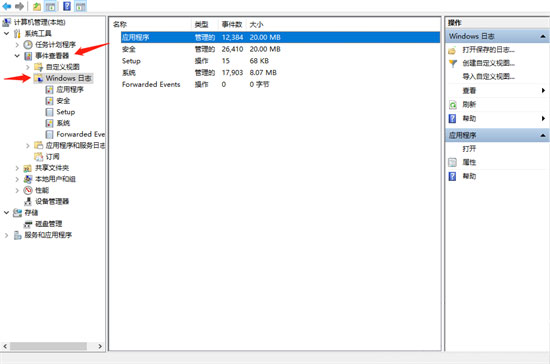This screenshot has height=364, width=550.
Task: Collapse the 事件查看器 node
Action: (17, 56)
